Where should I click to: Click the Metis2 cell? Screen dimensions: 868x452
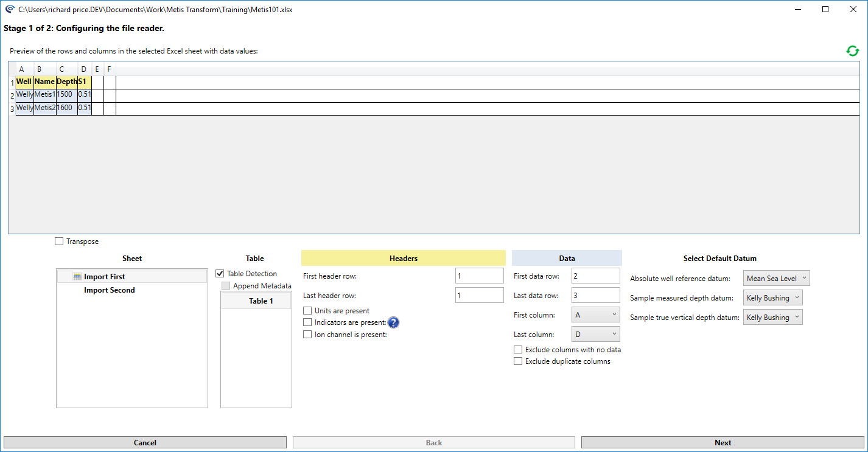(x=45, y=108)
